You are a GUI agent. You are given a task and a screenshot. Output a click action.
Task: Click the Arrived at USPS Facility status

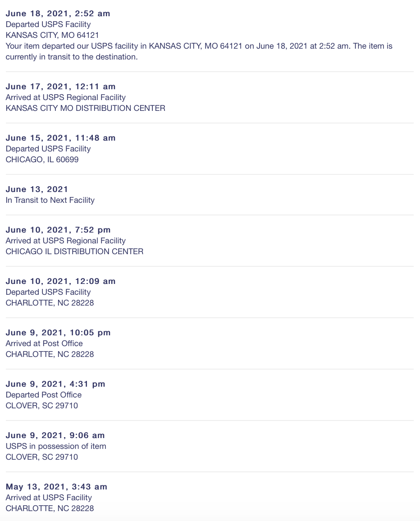click(x=49, y=498)
